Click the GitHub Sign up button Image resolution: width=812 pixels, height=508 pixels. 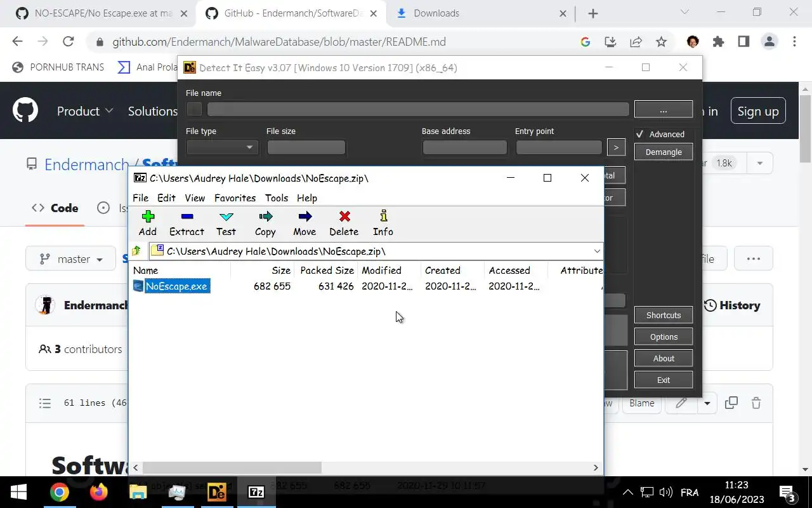pos(758,111)
